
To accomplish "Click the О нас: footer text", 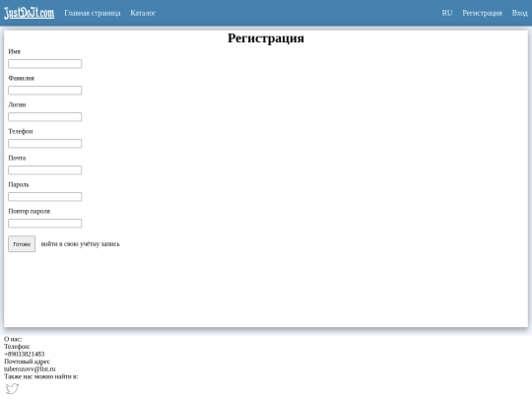I will (13, 339).
